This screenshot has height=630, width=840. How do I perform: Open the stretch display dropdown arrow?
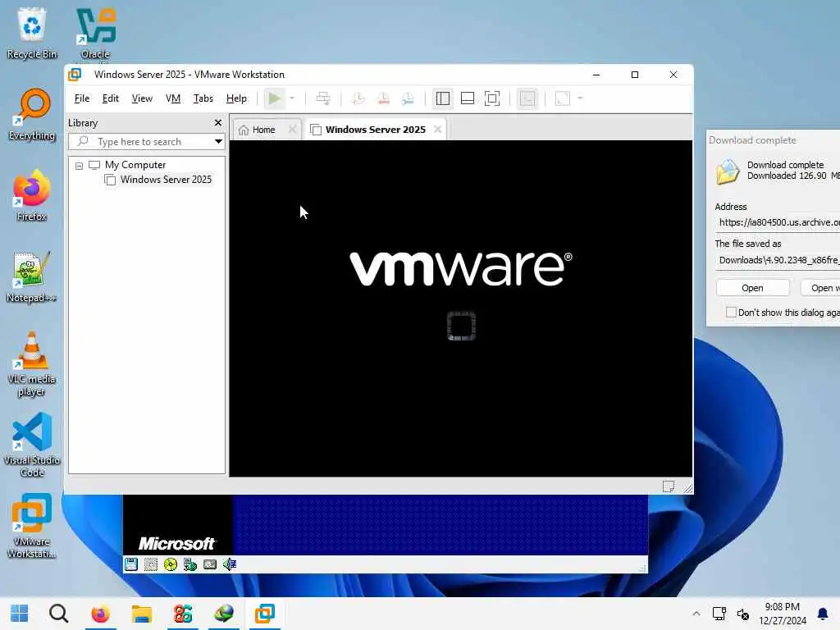[580, 98]
